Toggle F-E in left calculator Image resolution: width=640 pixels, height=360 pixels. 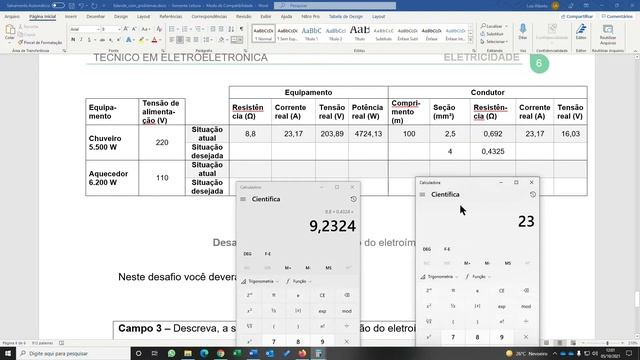[x=268, y=254]
